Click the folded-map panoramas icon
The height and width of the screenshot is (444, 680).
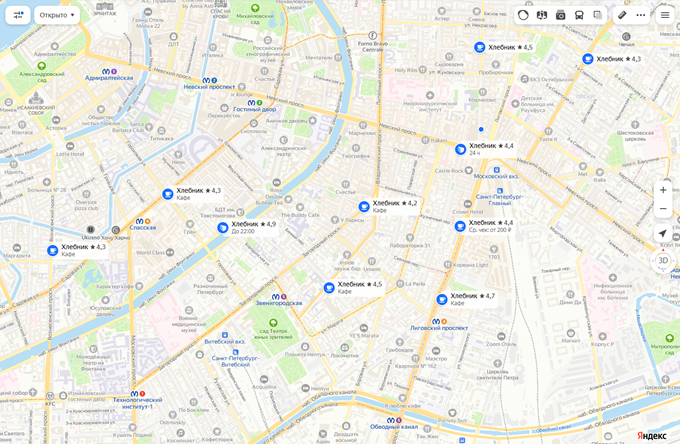(x=542, y=15)
